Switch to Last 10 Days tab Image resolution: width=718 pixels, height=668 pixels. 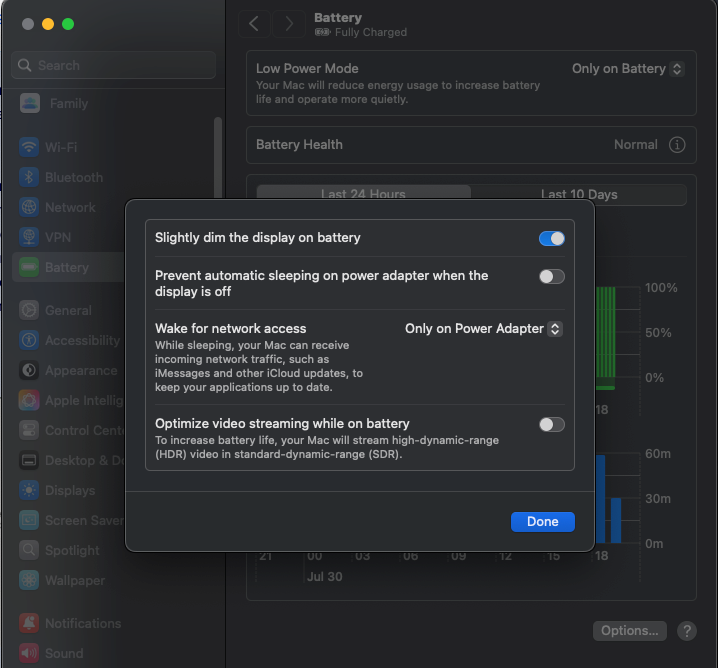click(579, 195)
